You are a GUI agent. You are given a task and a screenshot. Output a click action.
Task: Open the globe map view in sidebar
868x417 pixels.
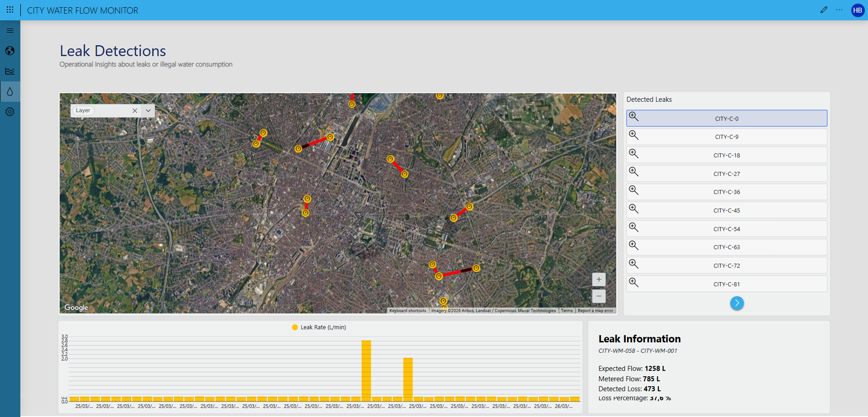10,51
